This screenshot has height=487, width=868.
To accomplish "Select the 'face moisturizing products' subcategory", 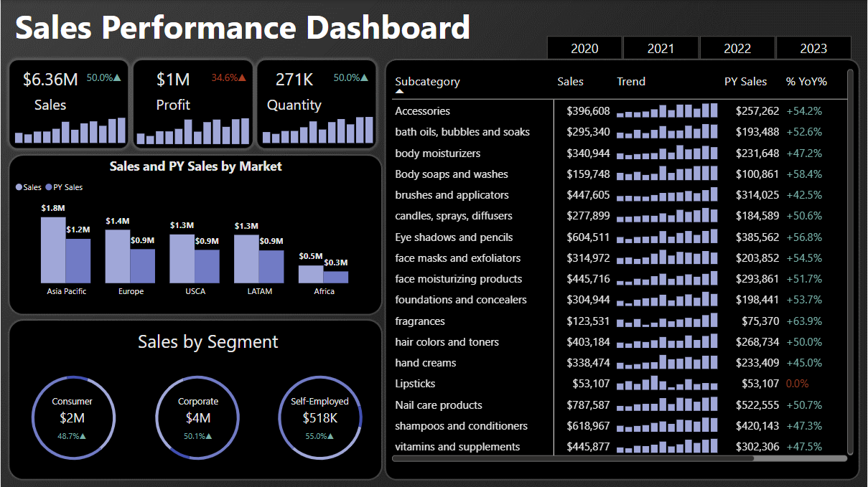I will point(459,279).
